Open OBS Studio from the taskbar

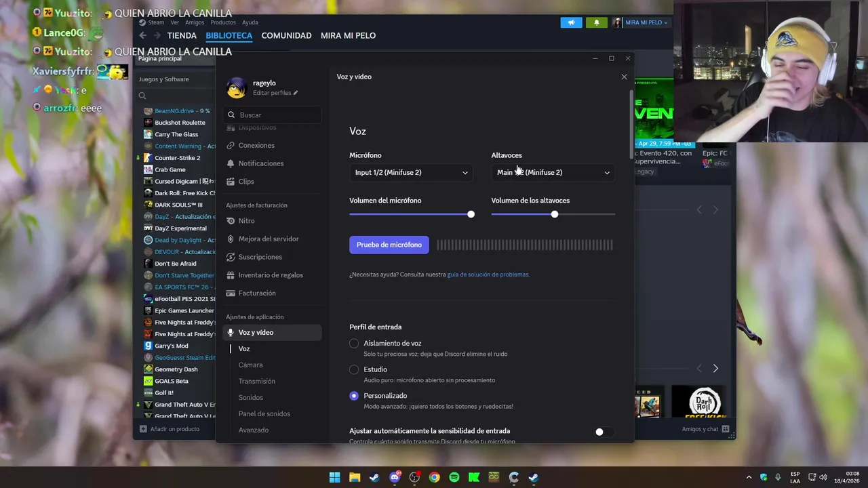(414, 477)
